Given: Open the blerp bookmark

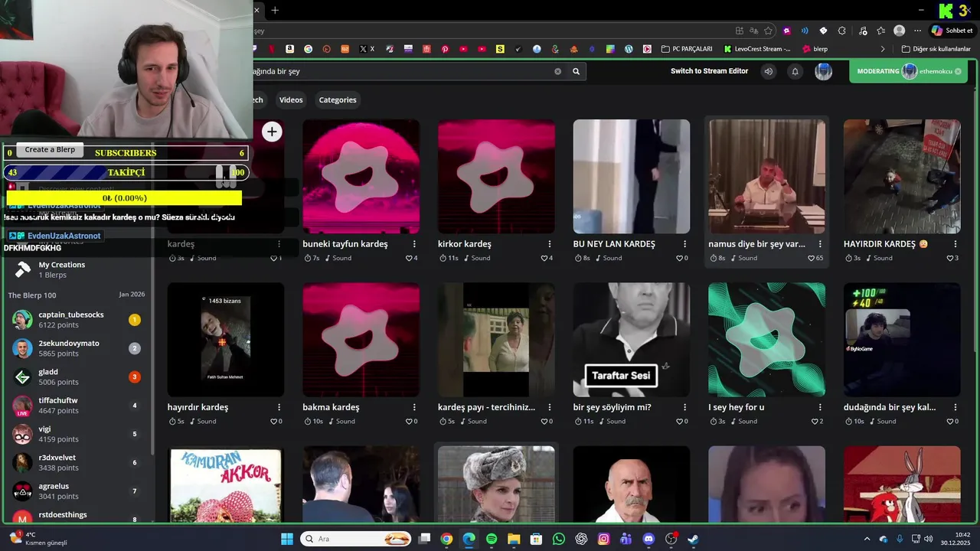Looking at the screenshot, I should 815,49.
